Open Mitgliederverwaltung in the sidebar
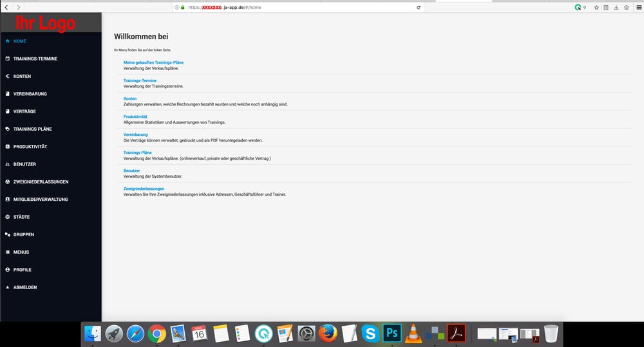Viewport: 644px width, 347px height. pyautogui.click(x=40, y=200)
